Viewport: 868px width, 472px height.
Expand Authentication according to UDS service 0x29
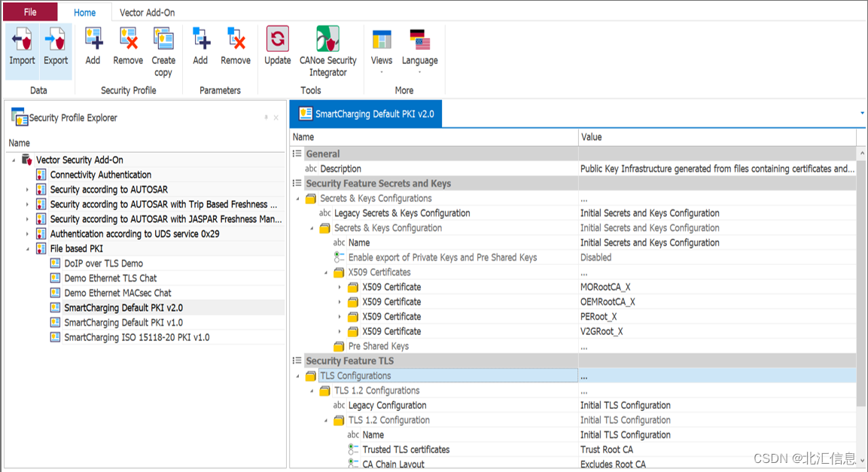click(x=27, y=234)
